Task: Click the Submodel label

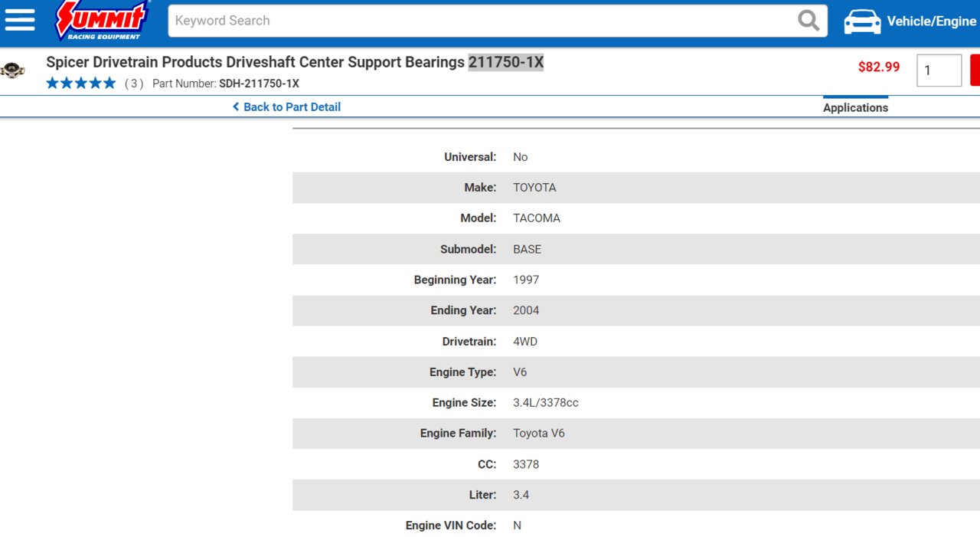Action: pos(468,249)
